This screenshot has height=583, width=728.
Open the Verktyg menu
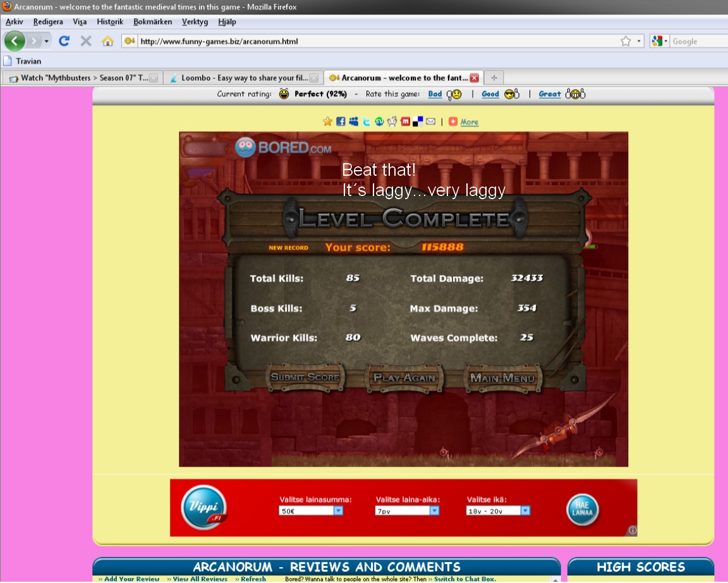click(x=195, y=22)
